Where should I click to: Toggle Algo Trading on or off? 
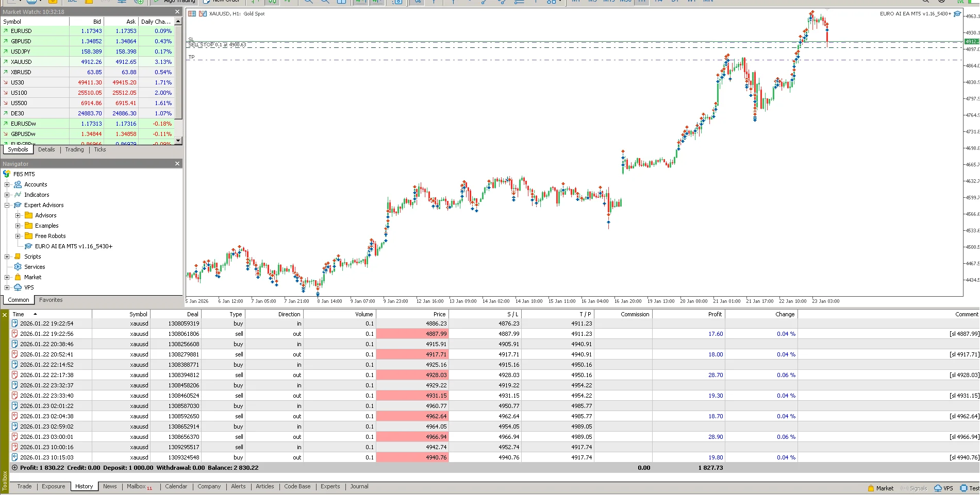(175, 2)
